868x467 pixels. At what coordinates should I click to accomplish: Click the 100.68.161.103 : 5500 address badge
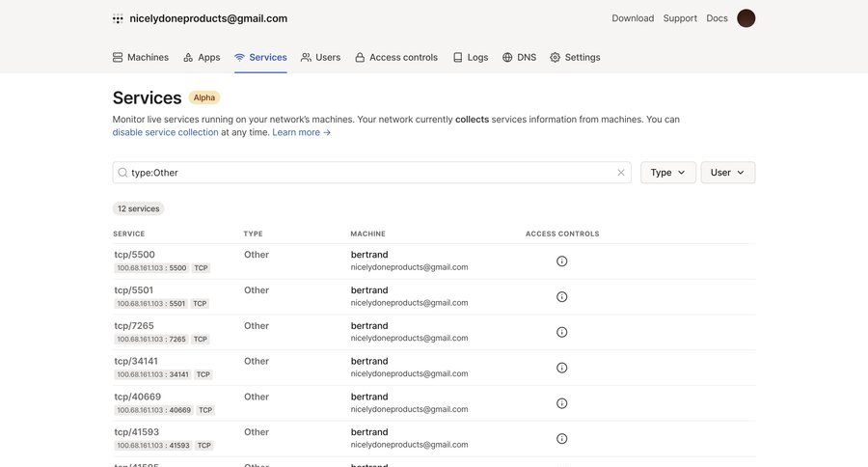(x=151, y=268)
